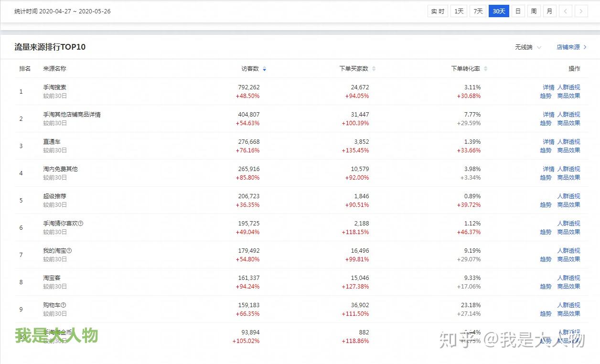Screen dimensions: 600x364
Task: Expand the 无线端 device dropdown
Action: pos(528,47)
